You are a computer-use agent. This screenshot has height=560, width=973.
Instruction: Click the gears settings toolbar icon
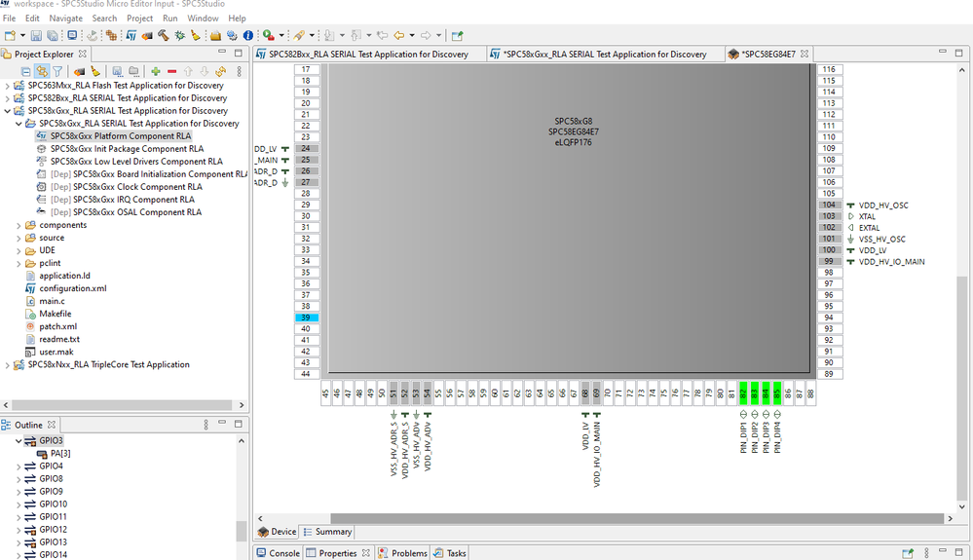[232, 36]
